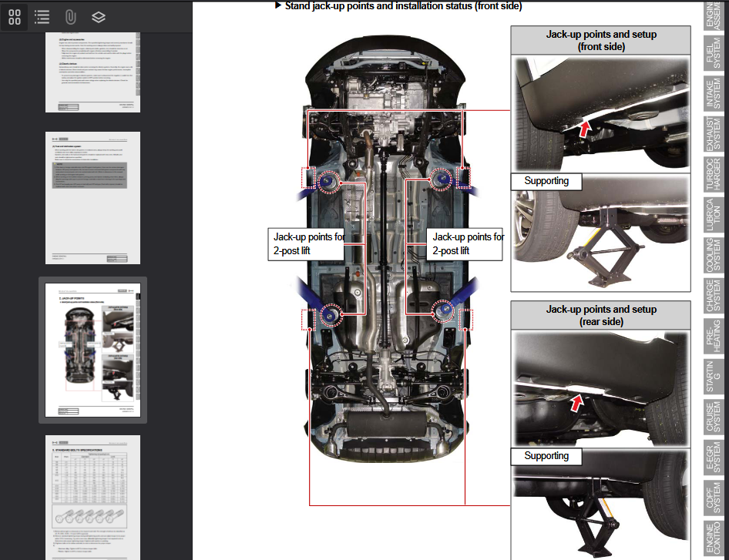Click the 'Jack-up points and setup (rear side)' header
The image size is (729, 560).
[600, 316]
